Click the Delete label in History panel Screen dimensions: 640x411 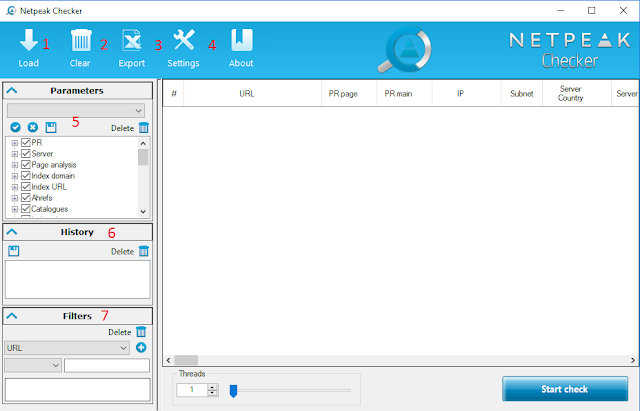(x=122, y=251)
